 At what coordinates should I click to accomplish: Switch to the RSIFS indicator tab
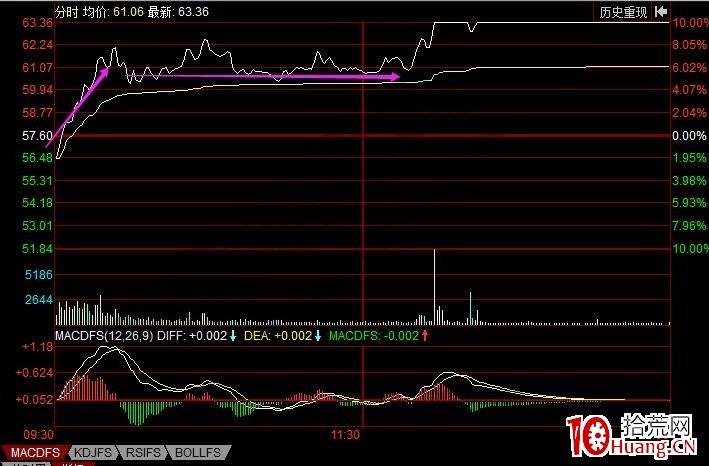(143, 453)
